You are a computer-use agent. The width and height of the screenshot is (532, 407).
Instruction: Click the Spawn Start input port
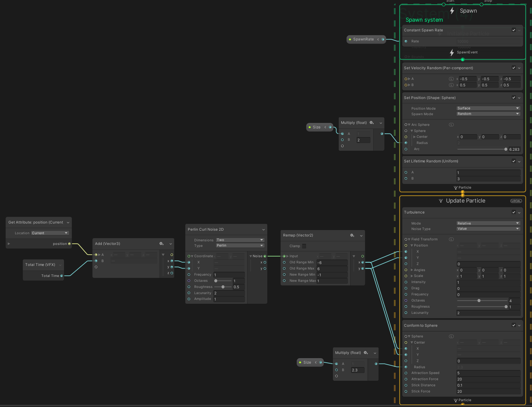pos(443,5)
